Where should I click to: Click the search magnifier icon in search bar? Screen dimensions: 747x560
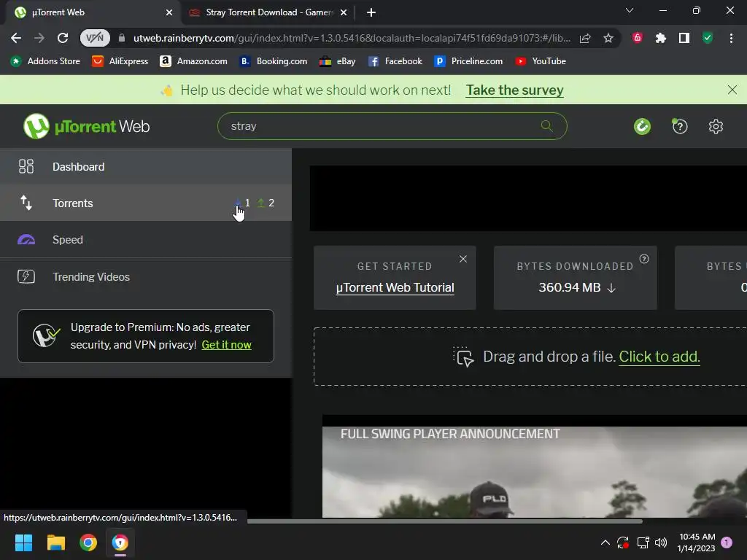546,126
